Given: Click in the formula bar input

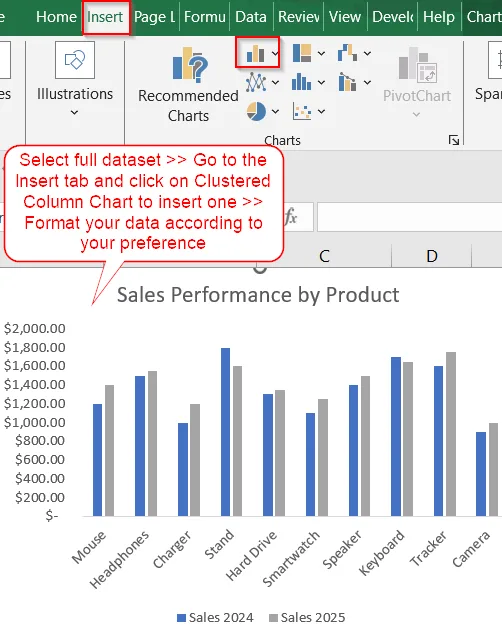Looking at the screenshot, I should [410, 217].
